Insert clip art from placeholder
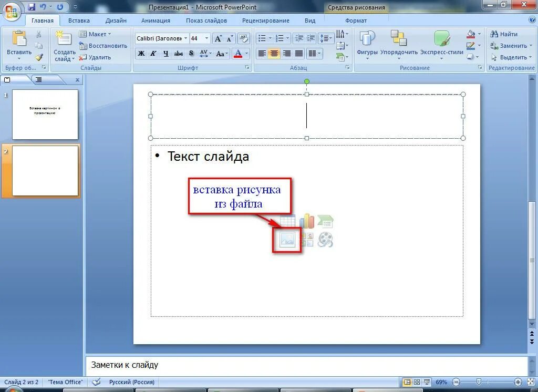 click(x=307, y=240)
